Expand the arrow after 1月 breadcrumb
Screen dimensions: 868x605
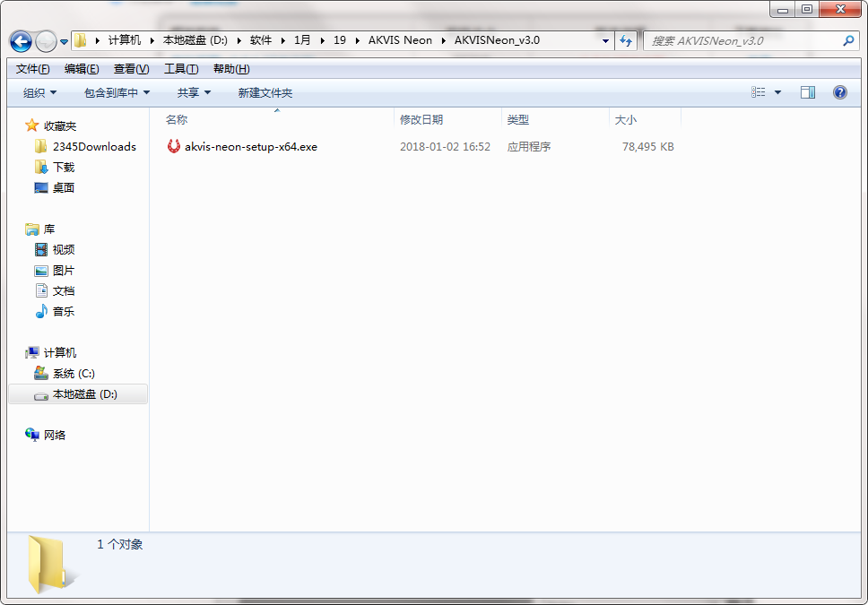point(322,40)
